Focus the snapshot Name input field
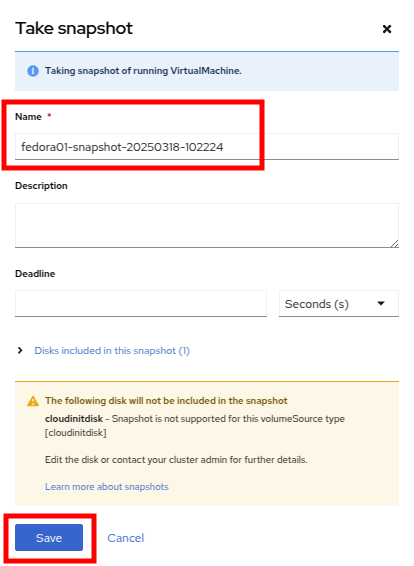This screenshot has width=414, height=566. [207, 147]
